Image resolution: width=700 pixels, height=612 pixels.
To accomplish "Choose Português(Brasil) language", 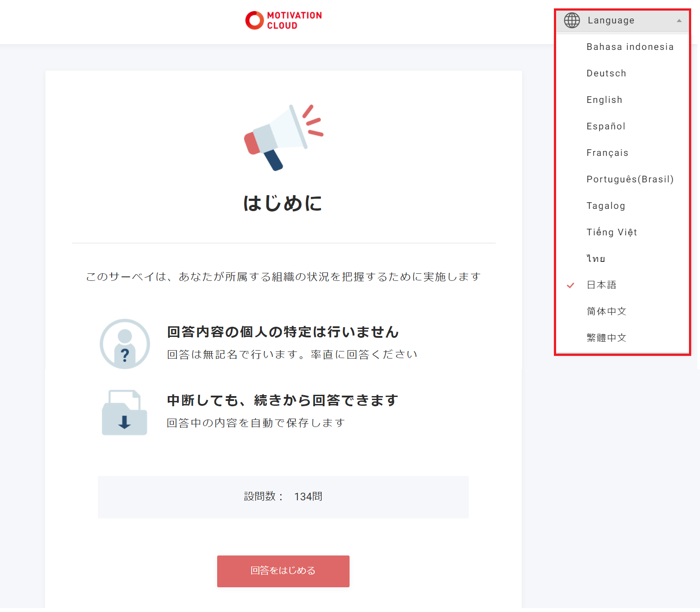I will 630,179.
